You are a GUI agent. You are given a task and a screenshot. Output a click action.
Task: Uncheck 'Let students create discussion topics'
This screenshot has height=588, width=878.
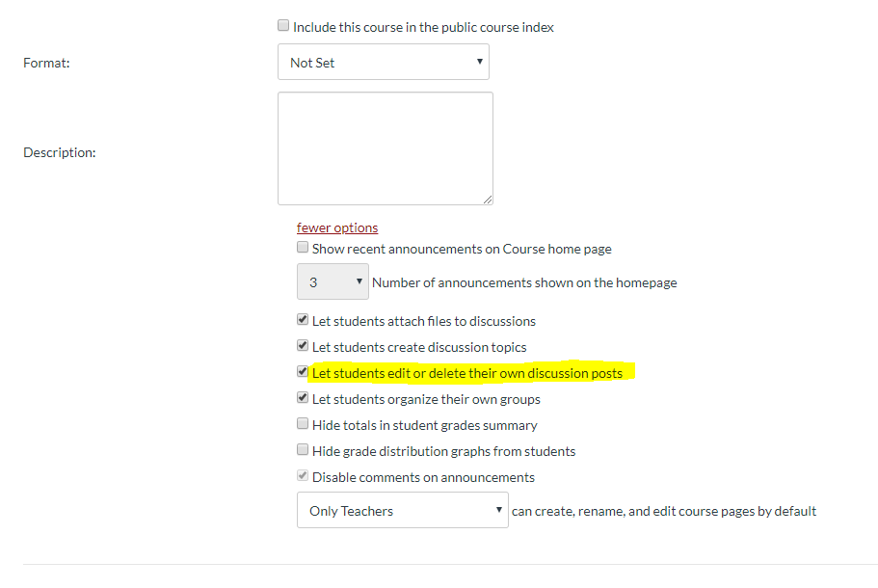click(x=304, y=346)
